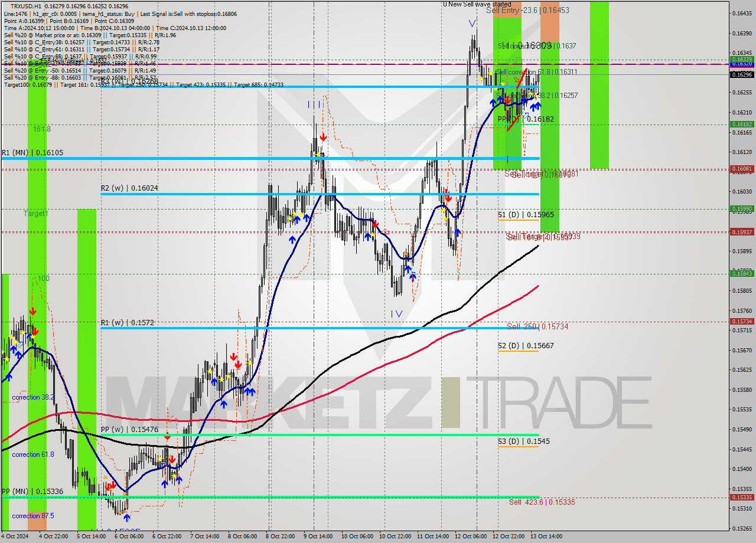Select the 'R1 (MN) | 0.16105' resistance label
Image resolution: width=756 pixels, height=543 pixels.
[x=32, y=153]
